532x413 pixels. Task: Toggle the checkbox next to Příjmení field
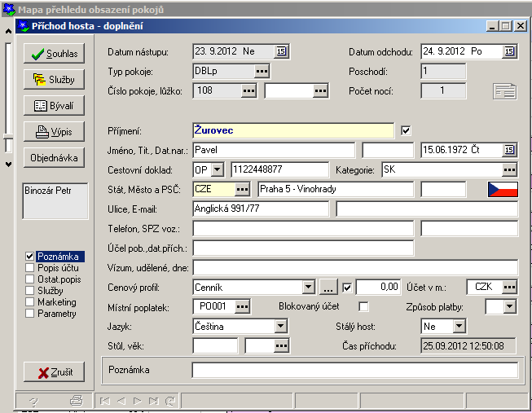click(407, 130)
